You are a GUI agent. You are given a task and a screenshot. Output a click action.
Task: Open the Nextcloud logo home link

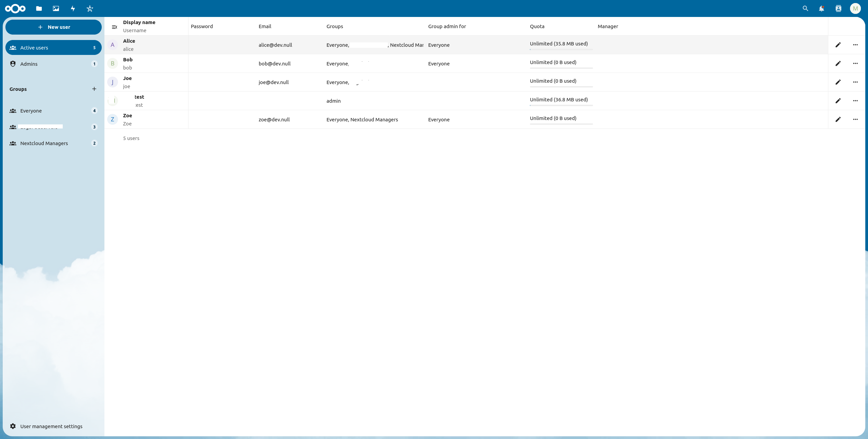(15, 8)
